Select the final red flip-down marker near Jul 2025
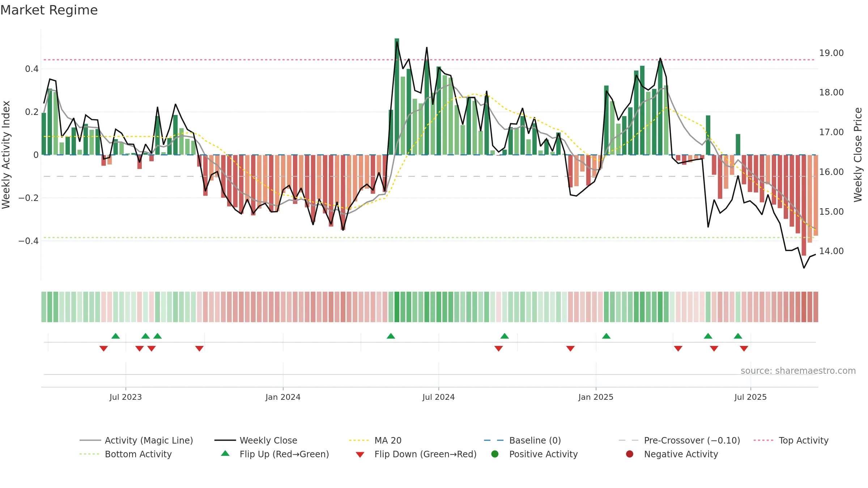868x488 pixels. coord(744,348)
